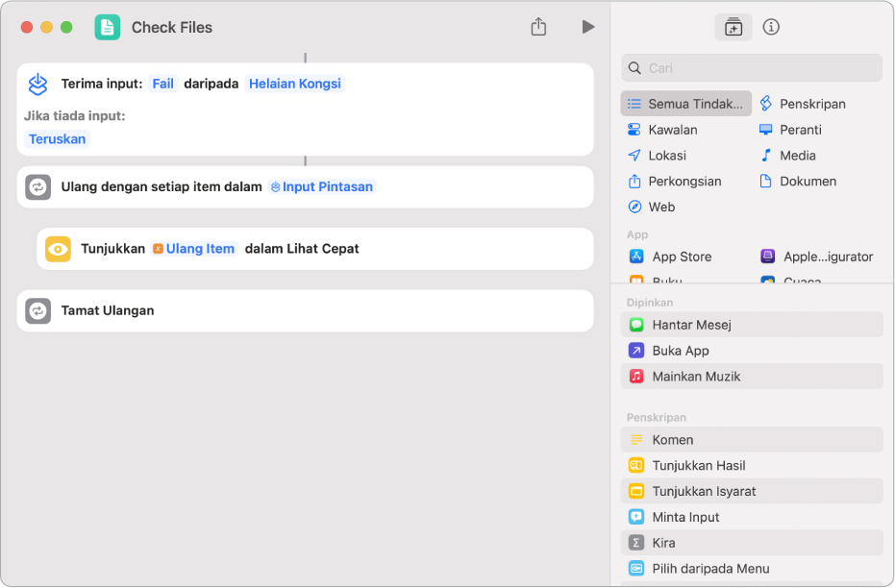Click the Komen yellow lines icon
The image size is (895, 588).
(635, 440)
